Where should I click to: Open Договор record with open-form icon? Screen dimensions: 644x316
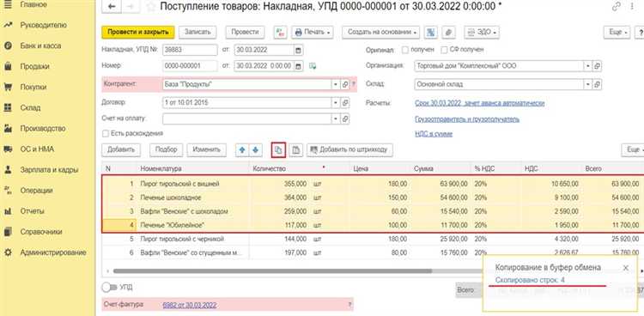345,103
